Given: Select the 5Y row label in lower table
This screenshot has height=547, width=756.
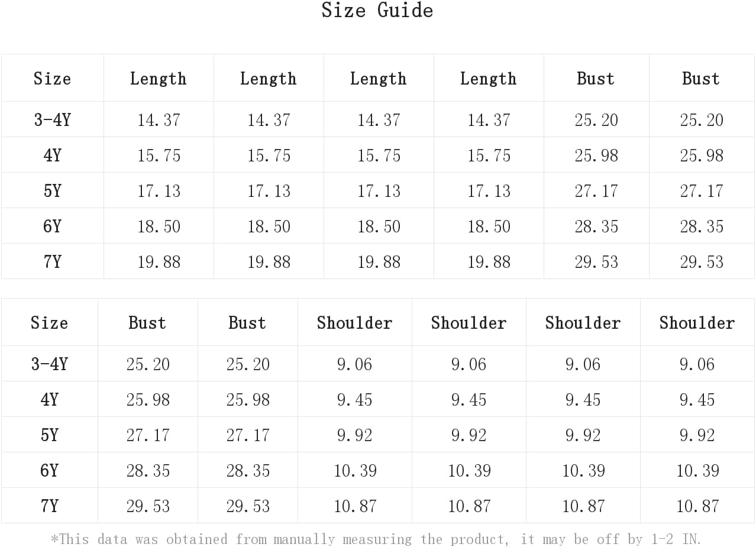Looking at the screenshot, I should 49,435.
